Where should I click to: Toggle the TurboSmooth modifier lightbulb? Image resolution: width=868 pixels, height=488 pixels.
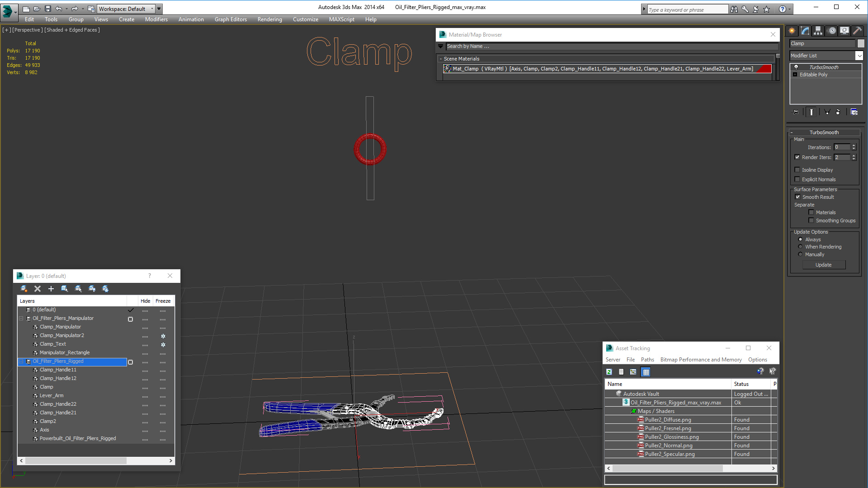tap(796, 67)
